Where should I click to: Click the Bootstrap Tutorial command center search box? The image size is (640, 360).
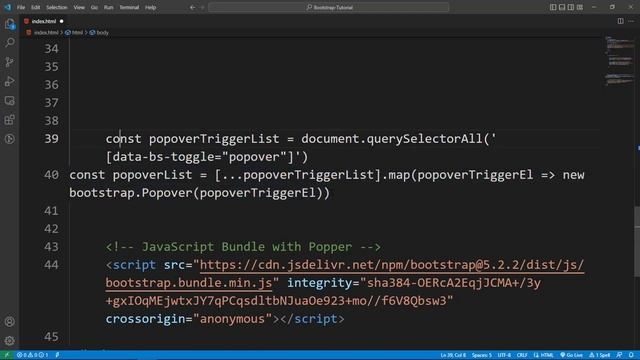329,7
